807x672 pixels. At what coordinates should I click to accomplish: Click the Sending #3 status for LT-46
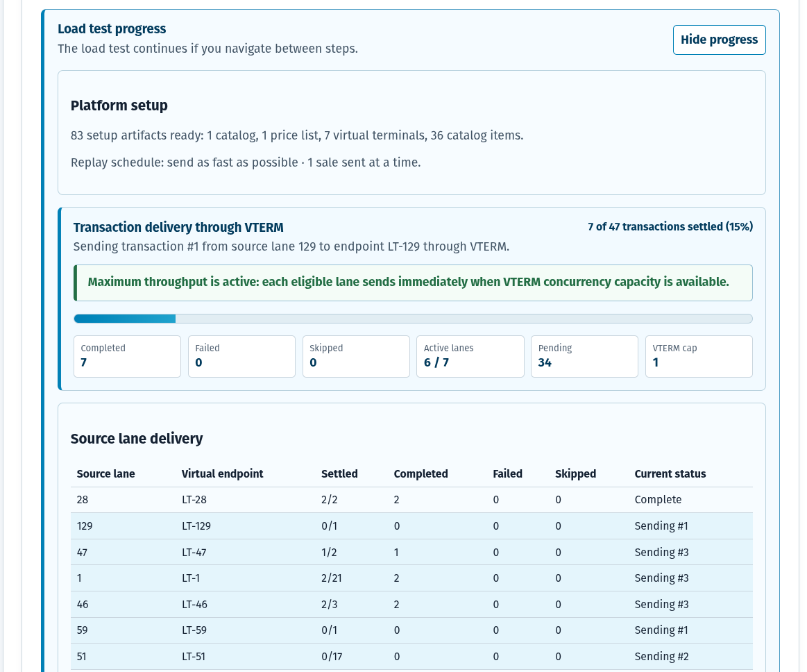pos(661,605)
